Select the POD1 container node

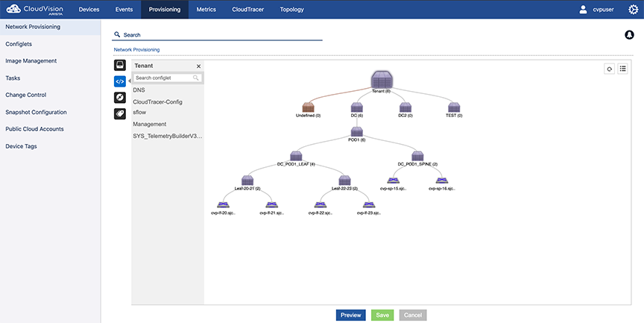(x=356, y=132)
